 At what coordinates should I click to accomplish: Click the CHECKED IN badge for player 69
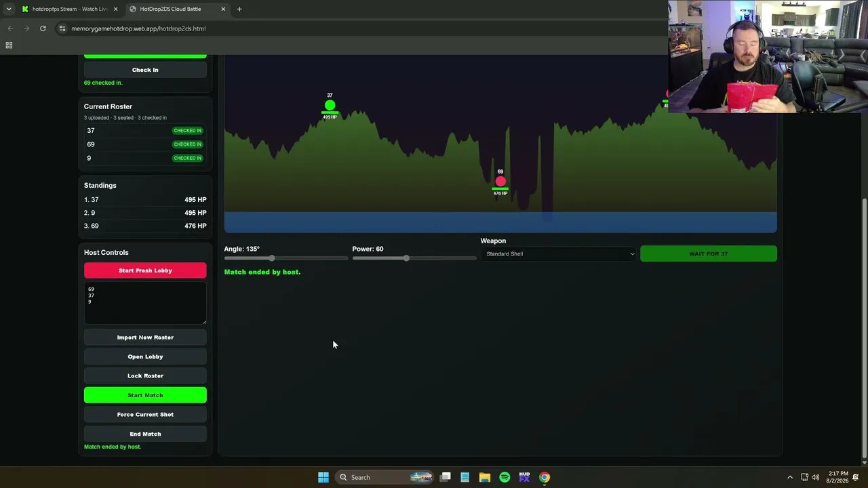(187, 144)
